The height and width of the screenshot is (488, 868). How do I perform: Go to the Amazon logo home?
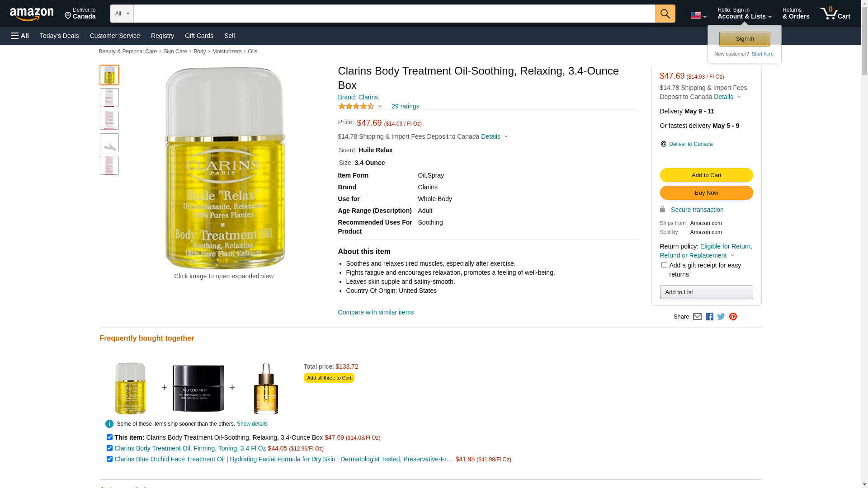point(32,14)
